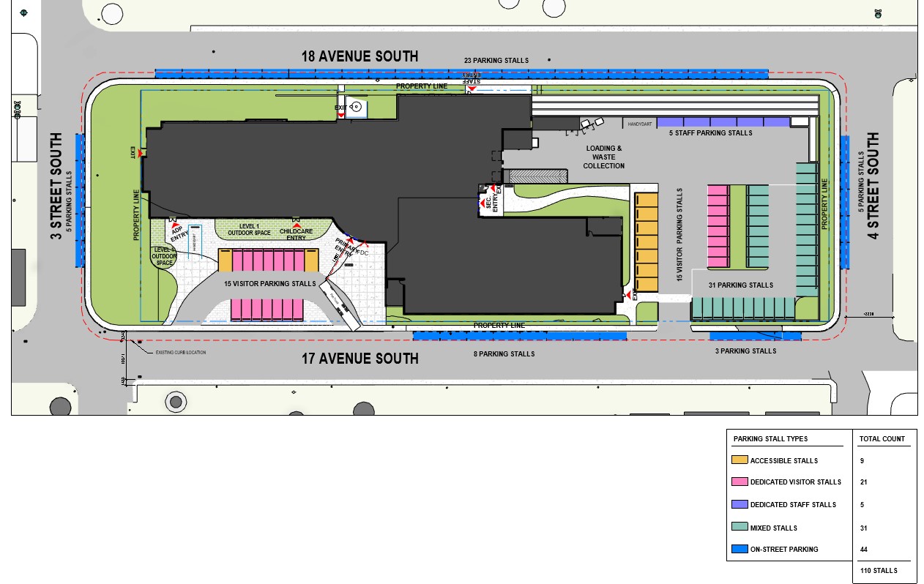
Task: Click the teal Mixed Stalls legend swatch
Action: 739,528
